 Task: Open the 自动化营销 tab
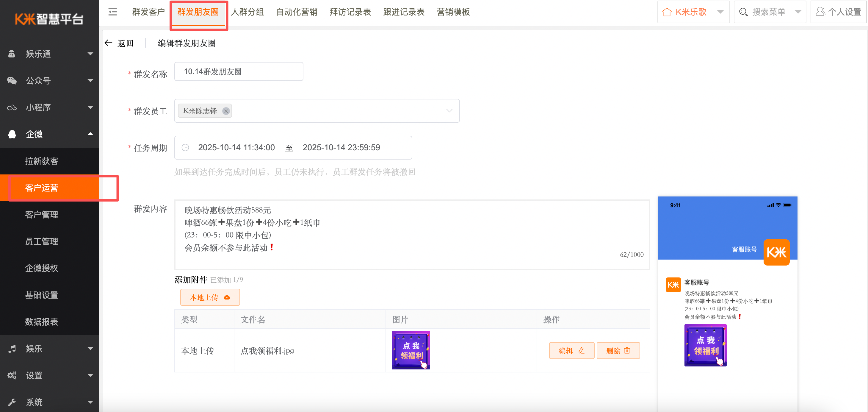pos(297,12)
